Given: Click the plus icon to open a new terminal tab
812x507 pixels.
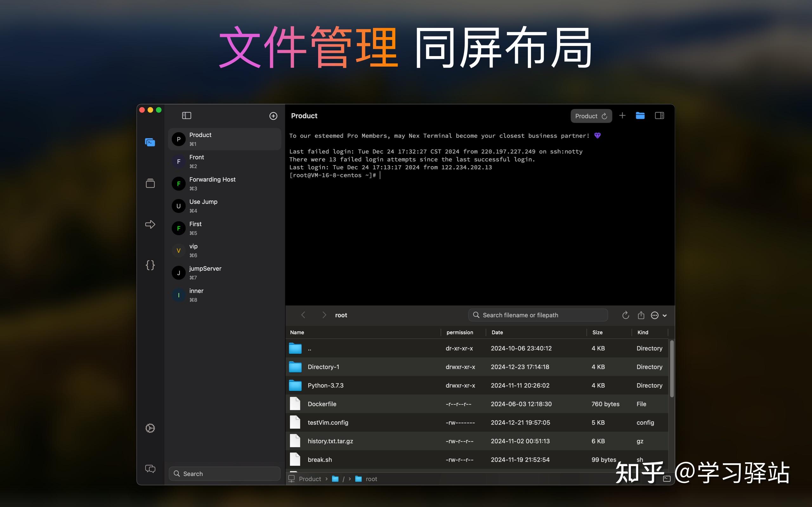Looking at the screenshot, I should click(x=622, y=115).
